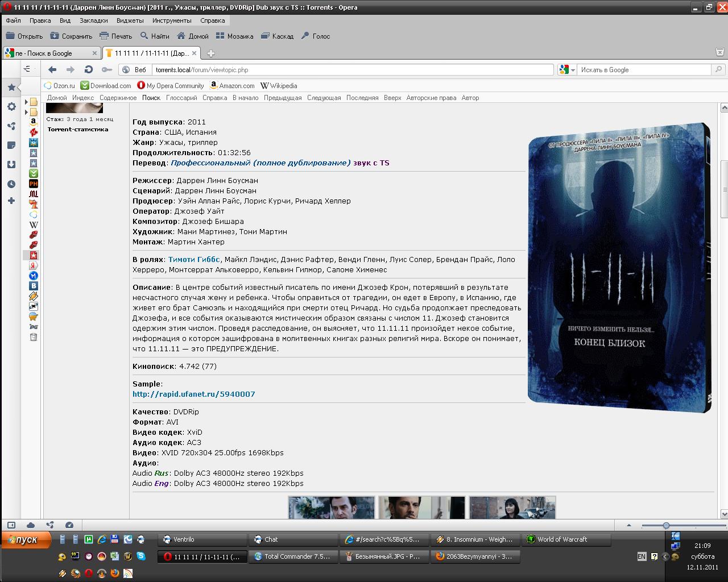Screen dimensions: 728x582
Task: Click the Сохранить toolbar button
Action: click(x=71, y=36)
